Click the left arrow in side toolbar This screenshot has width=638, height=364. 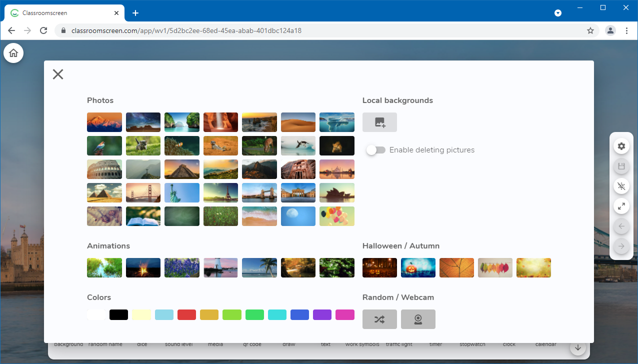pyautogui.click(x=621, y=226)
